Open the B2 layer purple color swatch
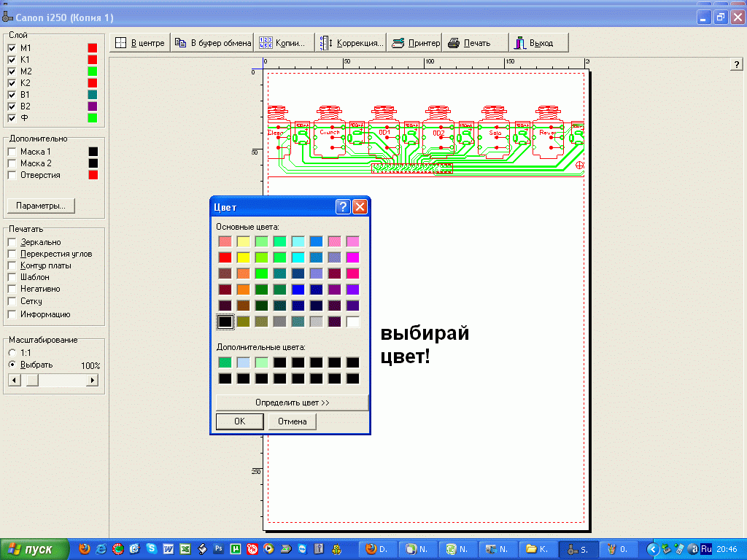Viewport: 747px width, 560px height. click(93, 106)
